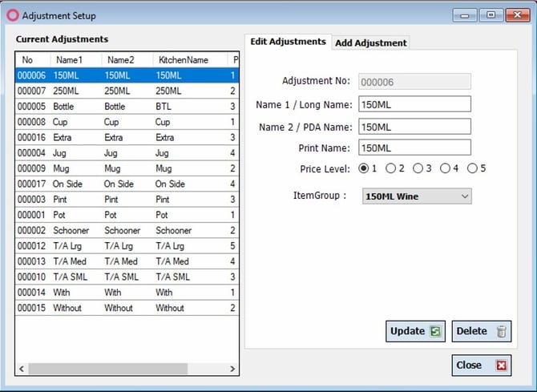The width and height of the screenshot is (537, 392).
Task: Sort by the KitchenName column header
Action: click(x=190, y=60)
